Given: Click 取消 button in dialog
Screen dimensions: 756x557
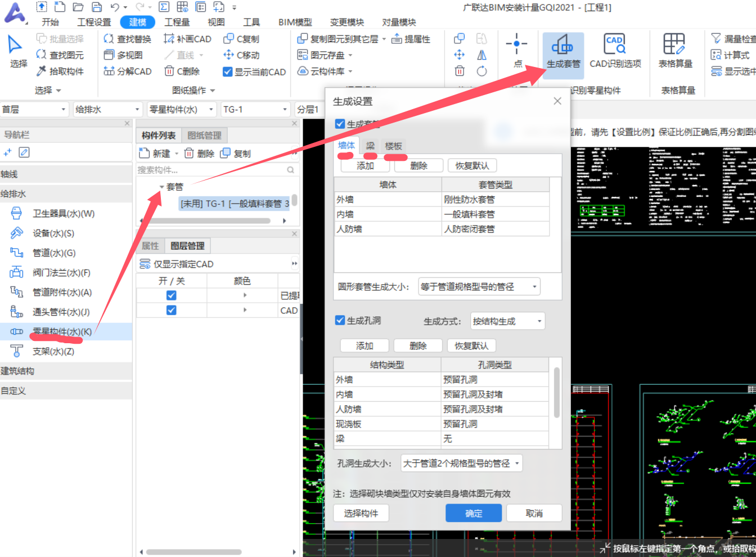Looking at the screenshot, I should point(534,513).
